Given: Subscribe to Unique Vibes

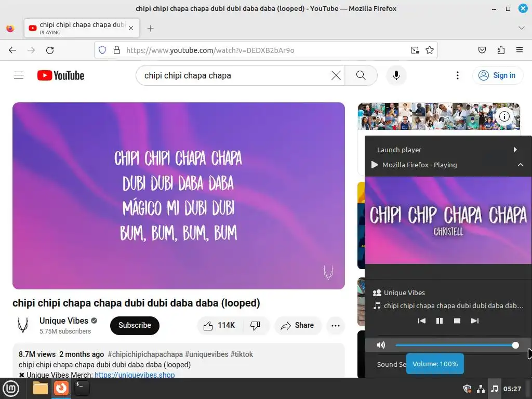Looking at the screenshot, I should click(135, 325).
